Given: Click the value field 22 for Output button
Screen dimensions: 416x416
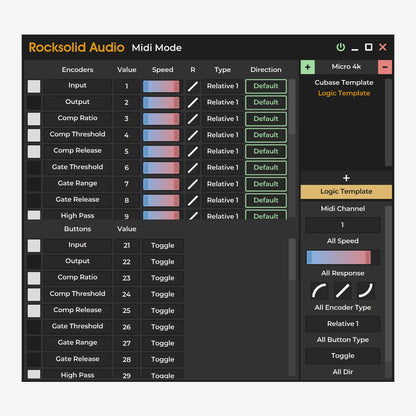Looking at the screenshot, I should point(127,262).
